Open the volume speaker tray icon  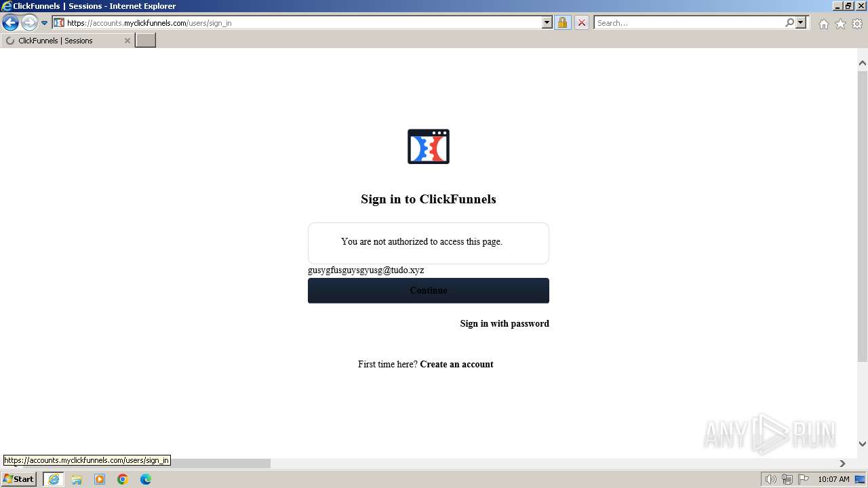point(771,479)
